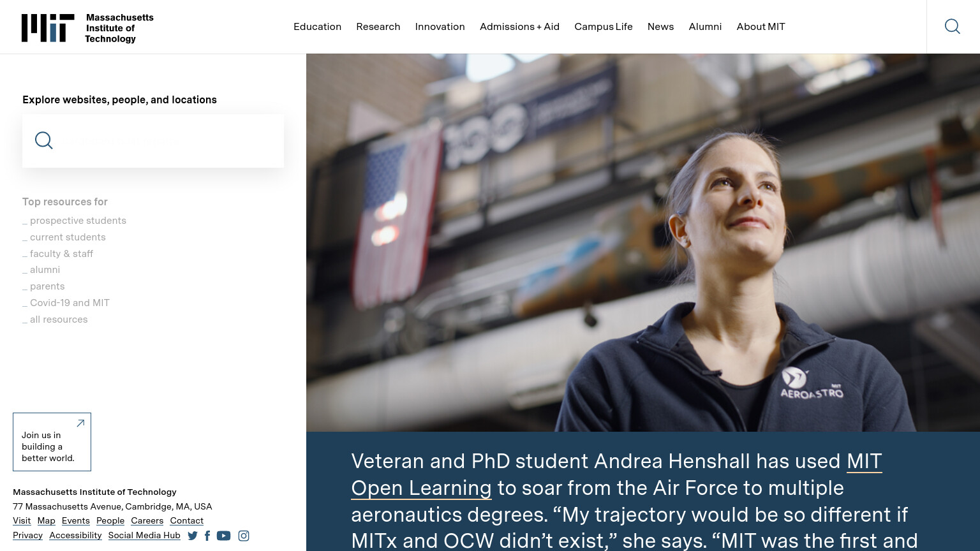Open the Events footer link
This screenshot has width=980, height=551.
pos(75,521)
